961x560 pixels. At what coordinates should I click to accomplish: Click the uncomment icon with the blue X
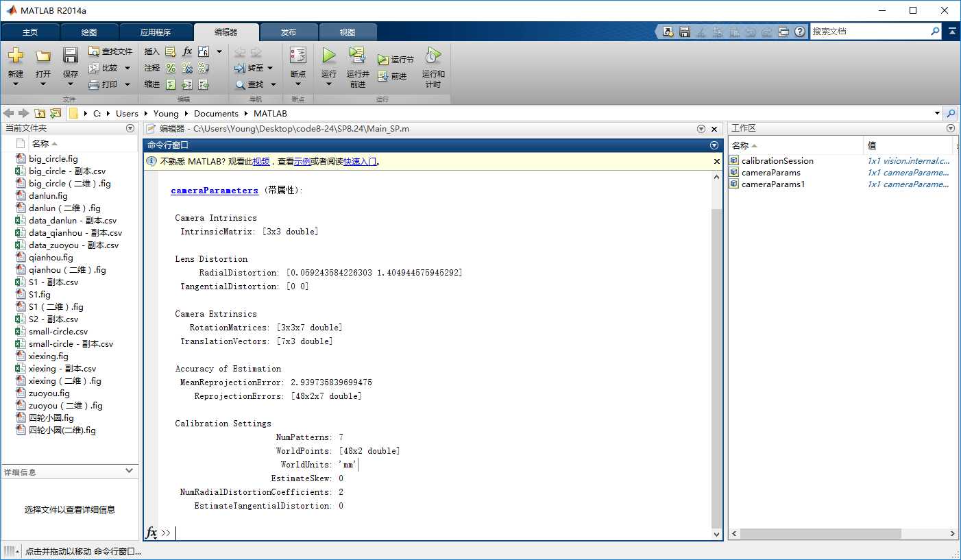click(x=187, y=68)
